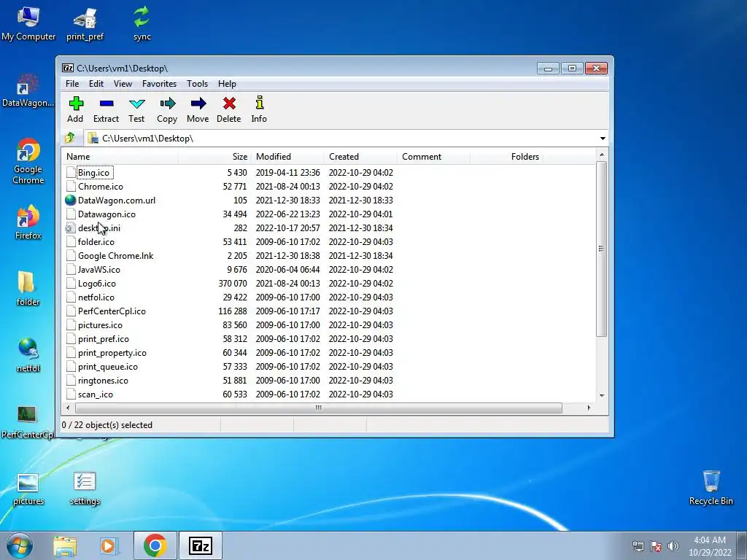Image resolution: width=747 pixels, height=560 pixels.
Task: Open the Recycle Bin
Action: 711,488
